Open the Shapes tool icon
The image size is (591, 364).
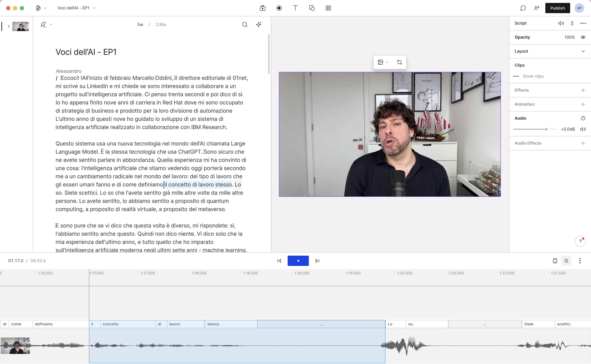[312, 8]
